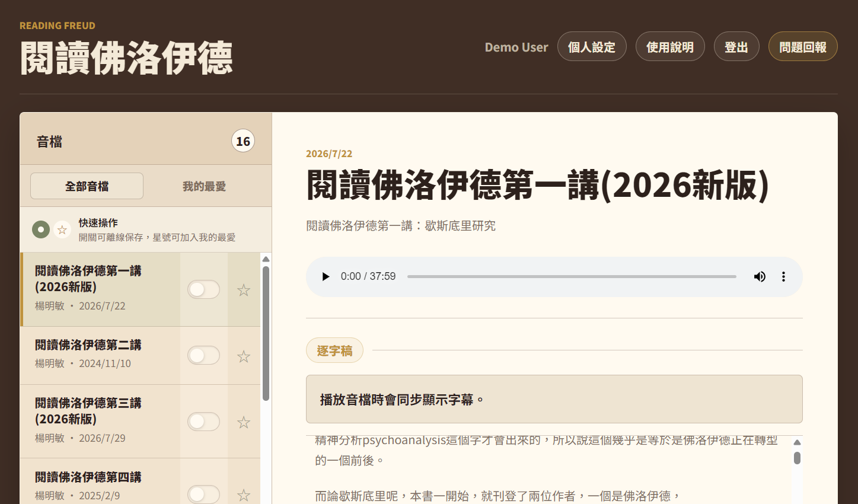Click the 快速操作 star legend icon
Image resolution: width=858 pixels, height=504 pixels.
click(x=62, y=229)
